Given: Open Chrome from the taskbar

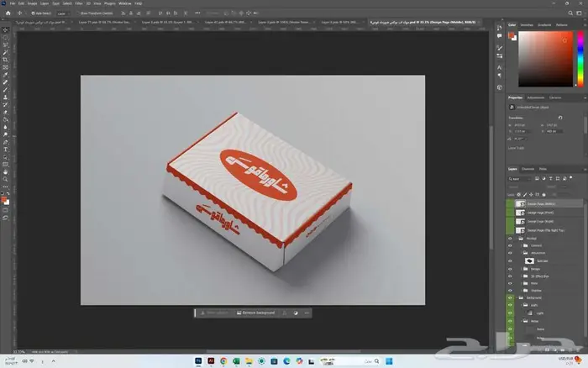Looking at the screenshot, I should 223,361.
